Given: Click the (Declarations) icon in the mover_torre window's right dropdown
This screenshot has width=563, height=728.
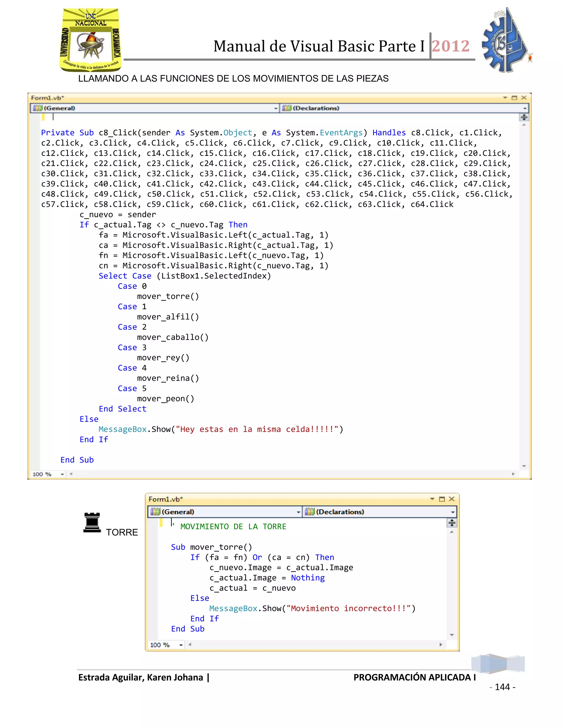Looking at the screenshot, I should pos(310,512).
